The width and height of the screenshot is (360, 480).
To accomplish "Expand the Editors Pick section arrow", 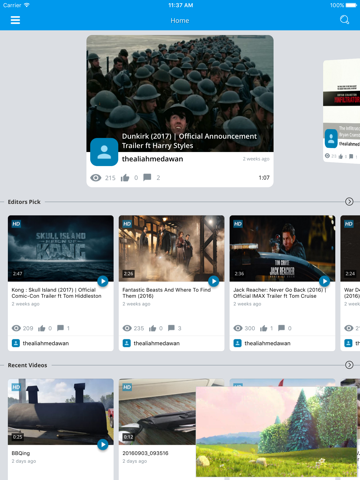I will coord(349,202).
